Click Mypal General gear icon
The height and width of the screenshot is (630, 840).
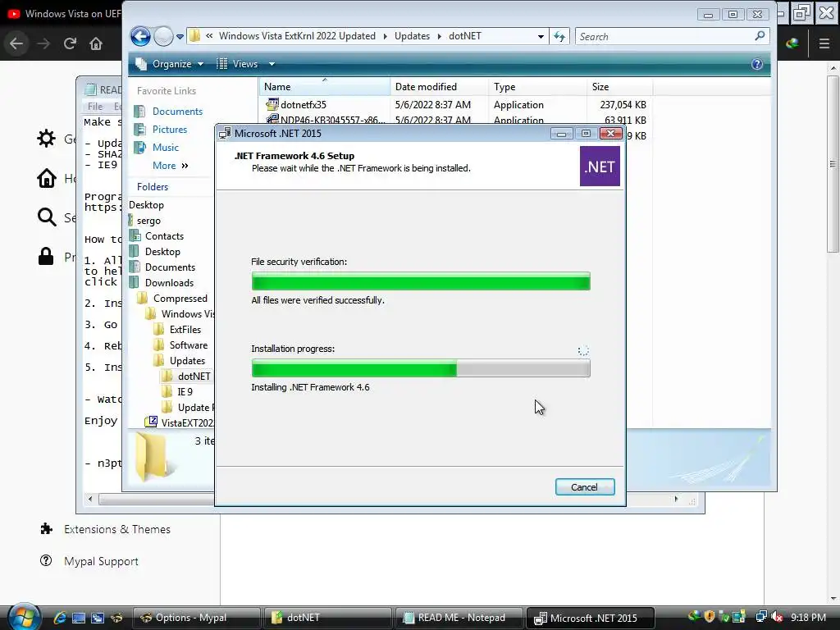46,139
